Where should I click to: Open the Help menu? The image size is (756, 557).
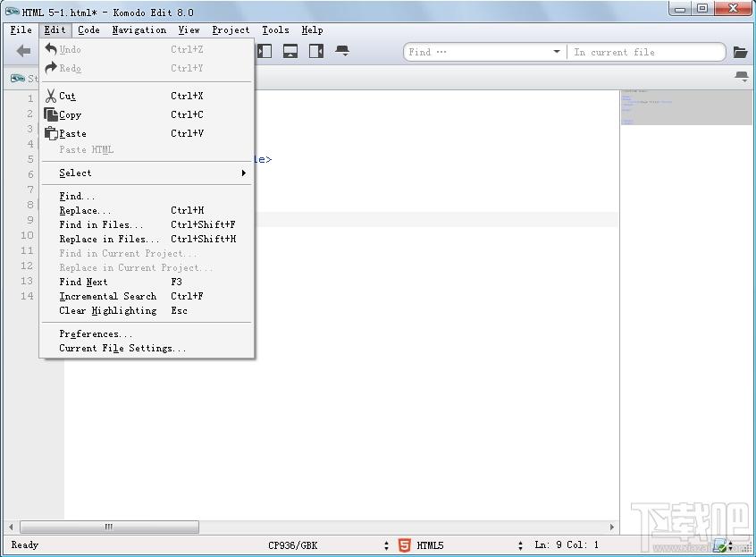(312, 30)
